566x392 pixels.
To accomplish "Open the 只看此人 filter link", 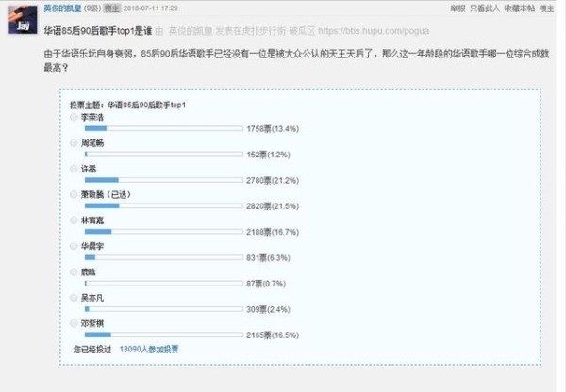I will (x=485, y=8).
